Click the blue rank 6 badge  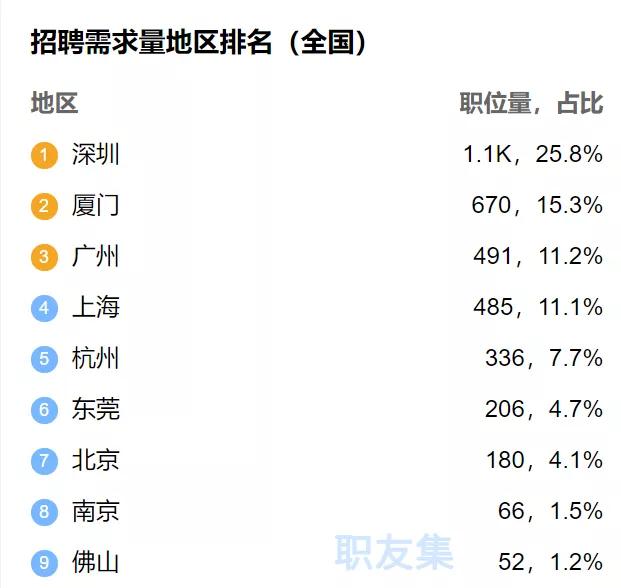tap(44, 410)
